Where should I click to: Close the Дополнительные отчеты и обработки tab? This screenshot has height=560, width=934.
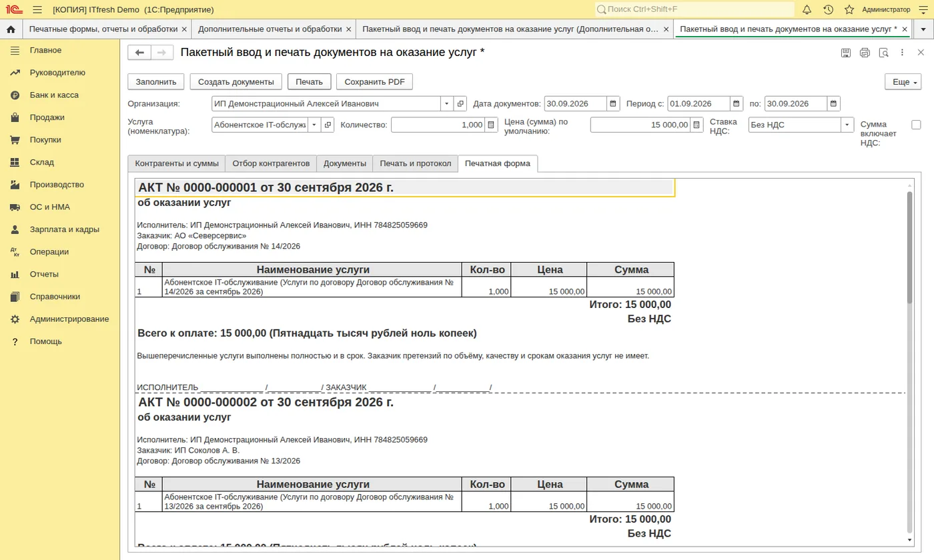click(x=348, y=29)
